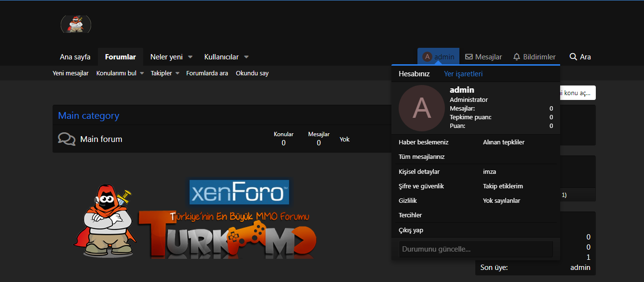Click Forumlarda ara link
This screenshot has height=282, width=644.
(207, 73)
